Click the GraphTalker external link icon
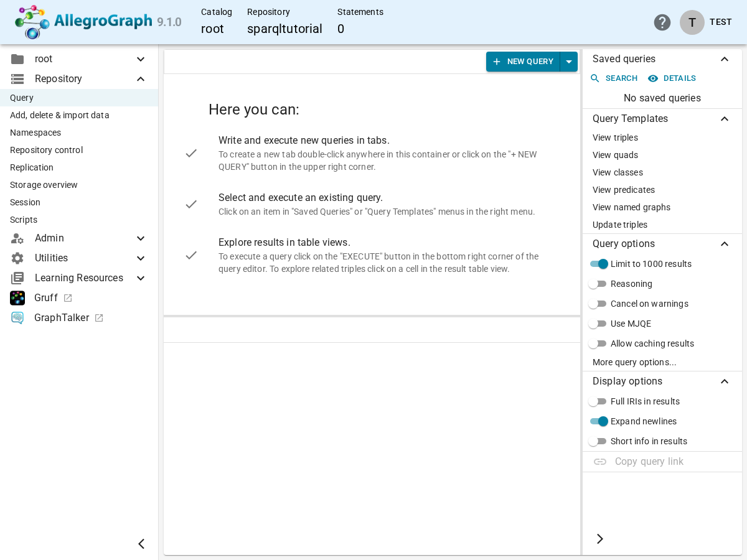This screenshot has width=747, height=560. (99, 318)
